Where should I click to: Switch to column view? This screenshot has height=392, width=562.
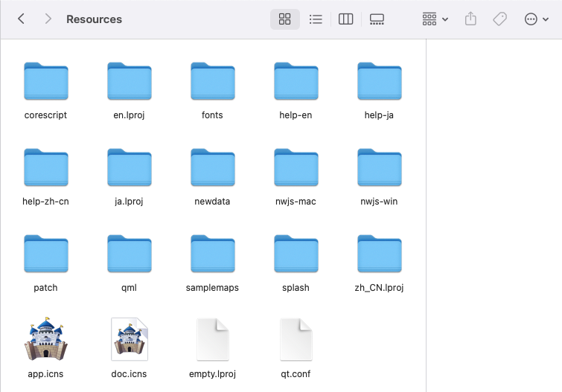click(345, 19)
